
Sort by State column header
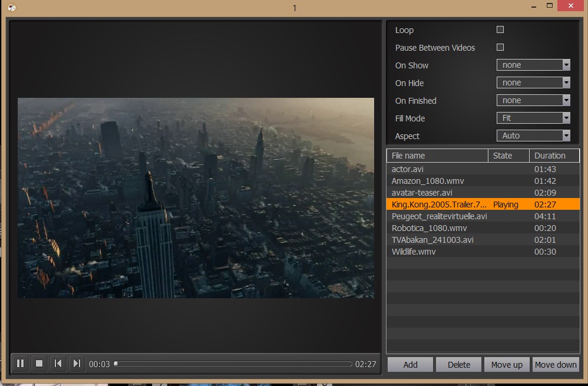pos(508,156)
